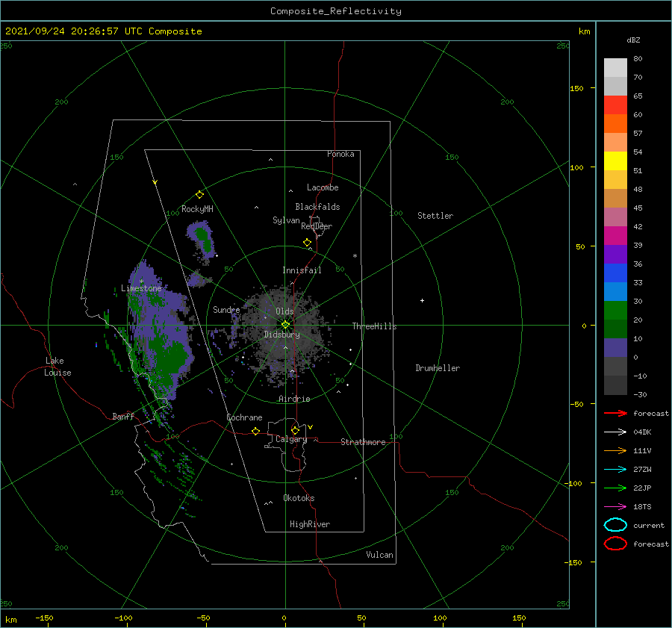Click the 'Strathmore' map label
Viewport: 672px width, 628px height.
[x=363, y=442]
